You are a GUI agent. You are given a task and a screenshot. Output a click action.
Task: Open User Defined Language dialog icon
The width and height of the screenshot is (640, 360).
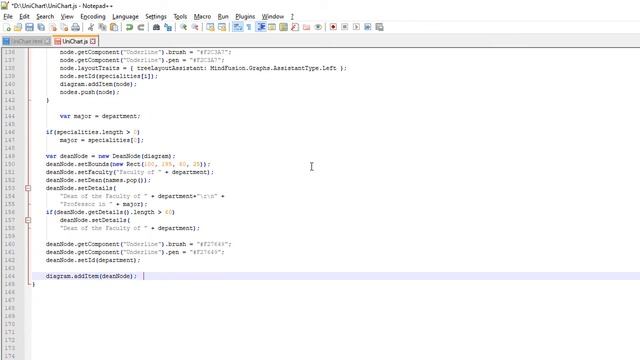272,27
